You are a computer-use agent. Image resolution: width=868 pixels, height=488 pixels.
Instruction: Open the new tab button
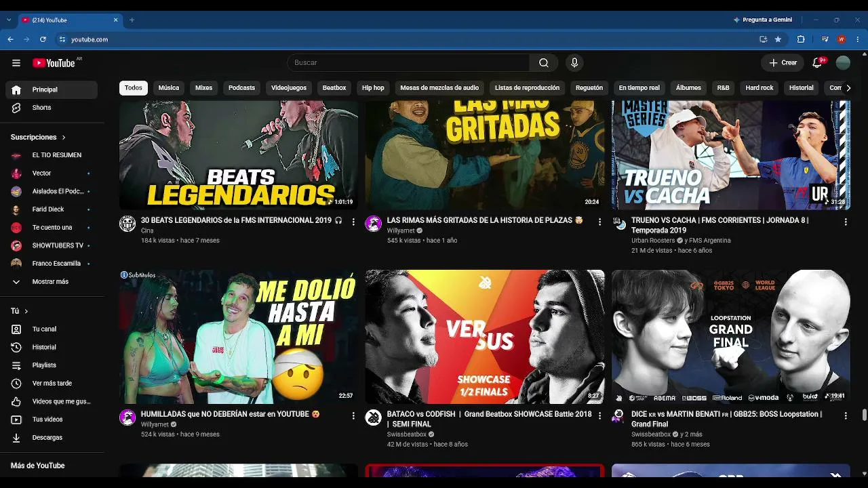coord(132,20)
